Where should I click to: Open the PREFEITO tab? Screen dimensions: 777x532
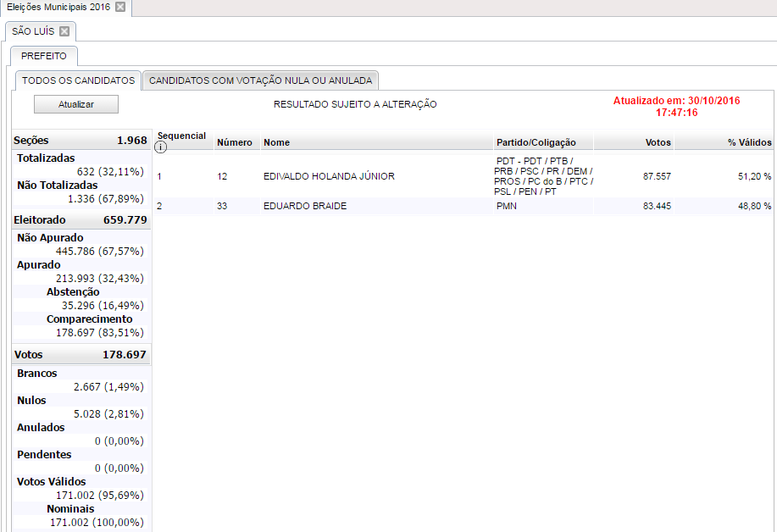coord(44,56)
